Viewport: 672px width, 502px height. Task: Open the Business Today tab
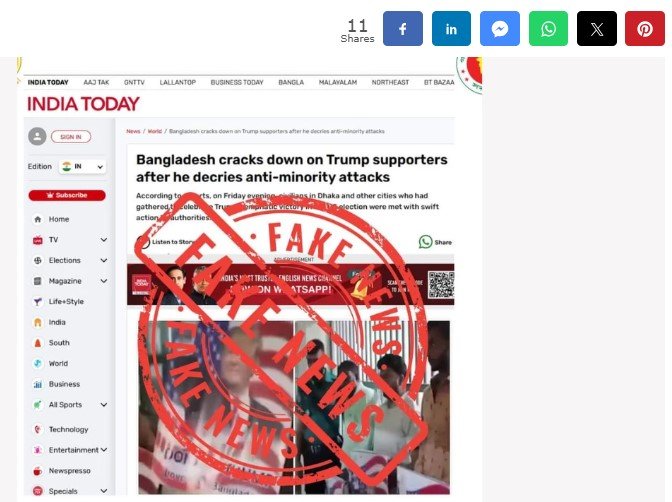[237, 82]
